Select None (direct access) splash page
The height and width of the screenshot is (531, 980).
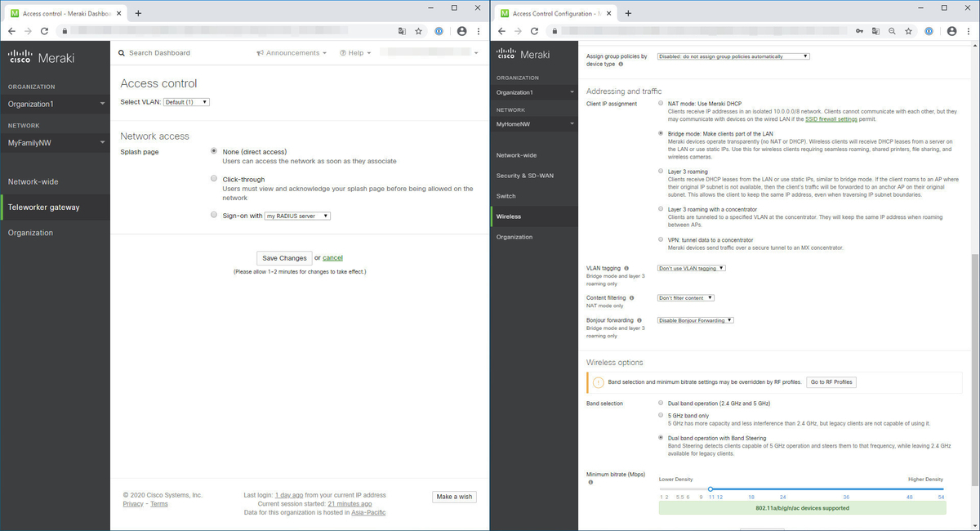(214, 151)
